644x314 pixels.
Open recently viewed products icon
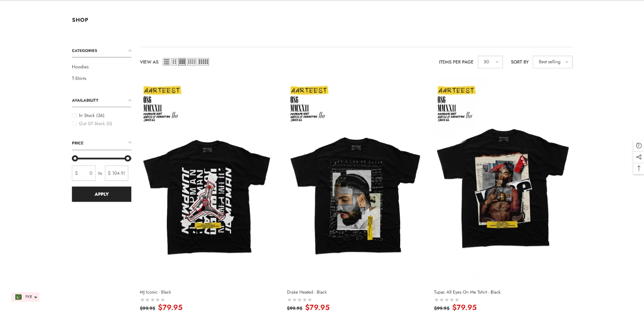638,146
